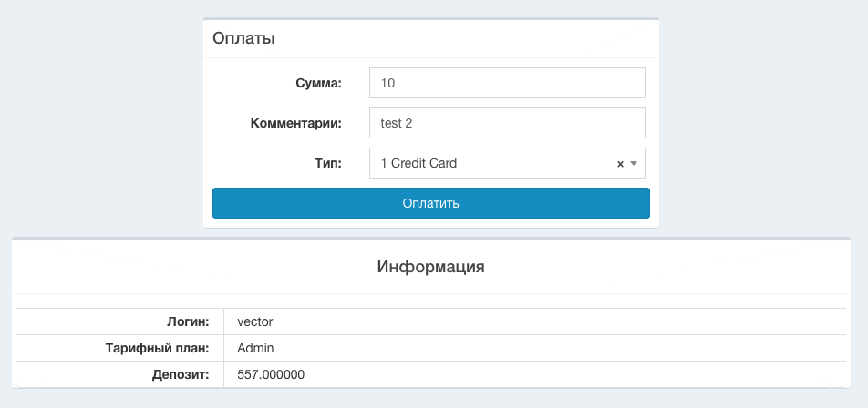The height and width of the screenshot is (408, 868).
Task: Select the tariff plan value 'Admin'
Action: [255, 348]
